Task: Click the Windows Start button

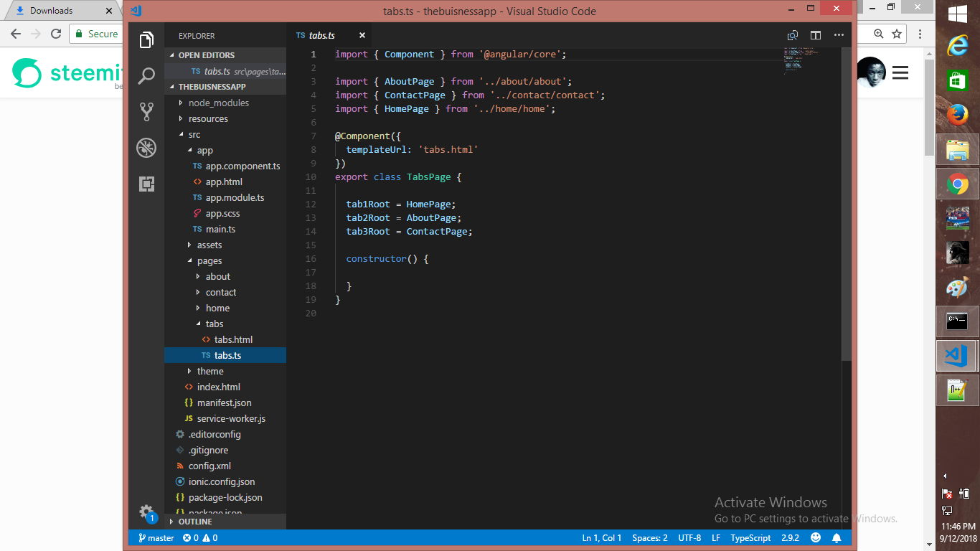Action: pos(958,14)
